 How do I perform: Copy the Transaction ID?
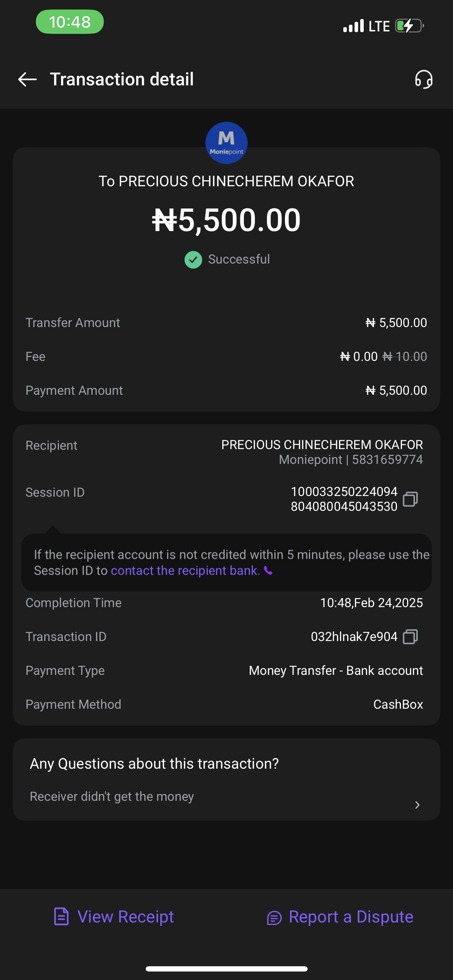coord(410,636)
